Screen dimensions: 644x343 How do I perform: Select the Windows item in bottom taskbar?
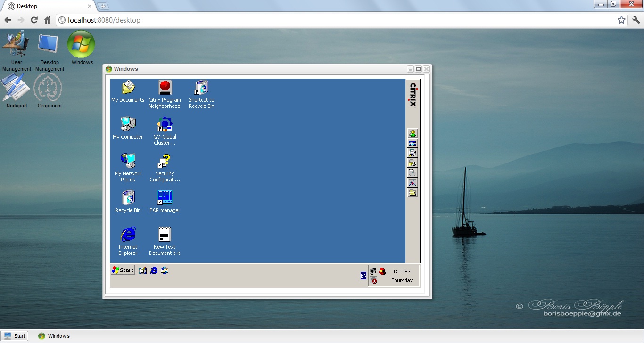(x=54, y=336)
